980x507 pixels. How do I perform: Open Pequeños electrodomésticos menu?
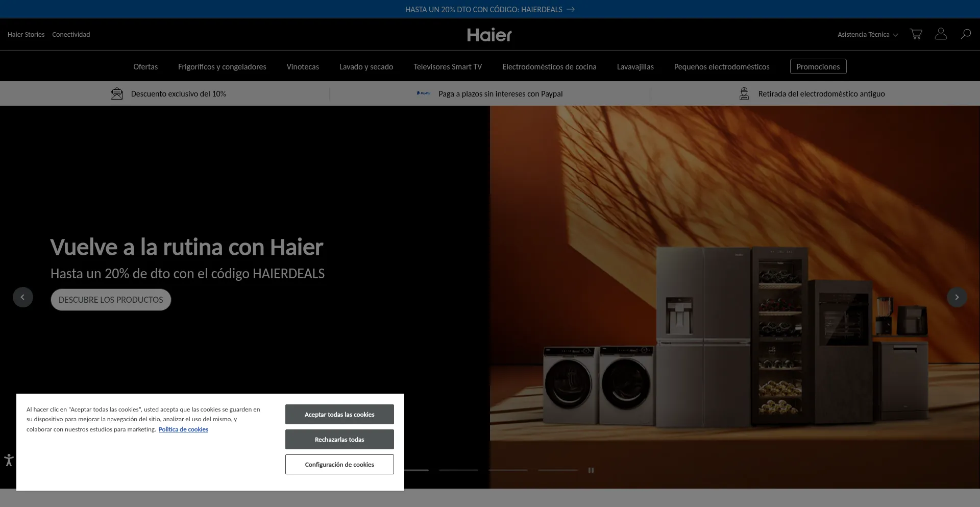(722, 67)
